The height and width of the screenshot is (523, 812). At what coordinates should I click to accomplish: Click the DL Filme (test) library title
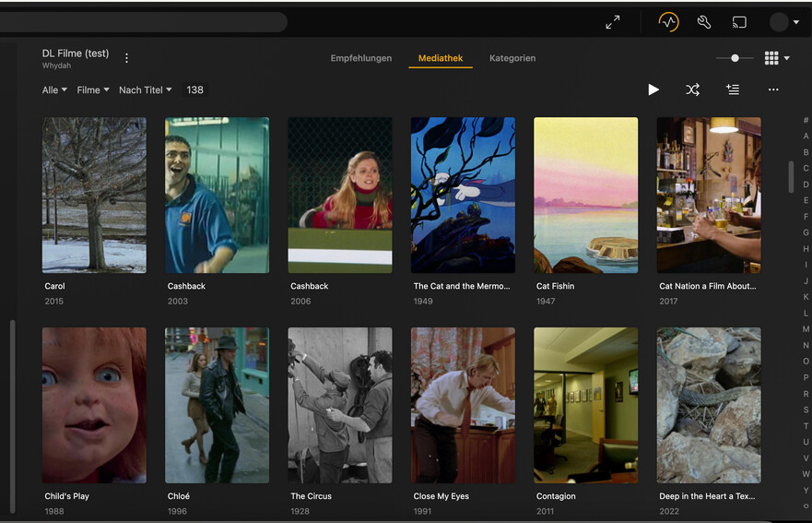(x=76, y=53)
